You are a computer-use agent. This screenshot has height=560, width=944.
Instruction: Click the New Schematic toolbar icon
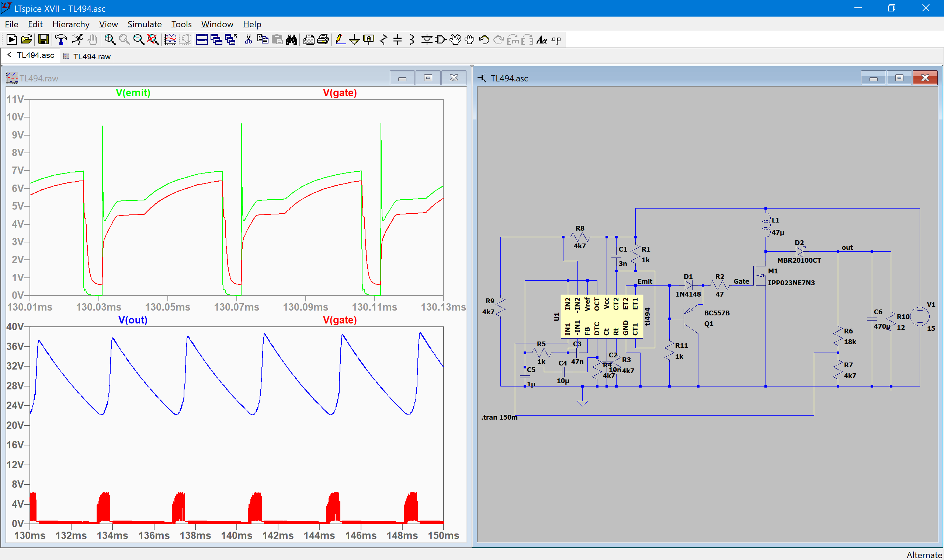click(x=12, y=40)
